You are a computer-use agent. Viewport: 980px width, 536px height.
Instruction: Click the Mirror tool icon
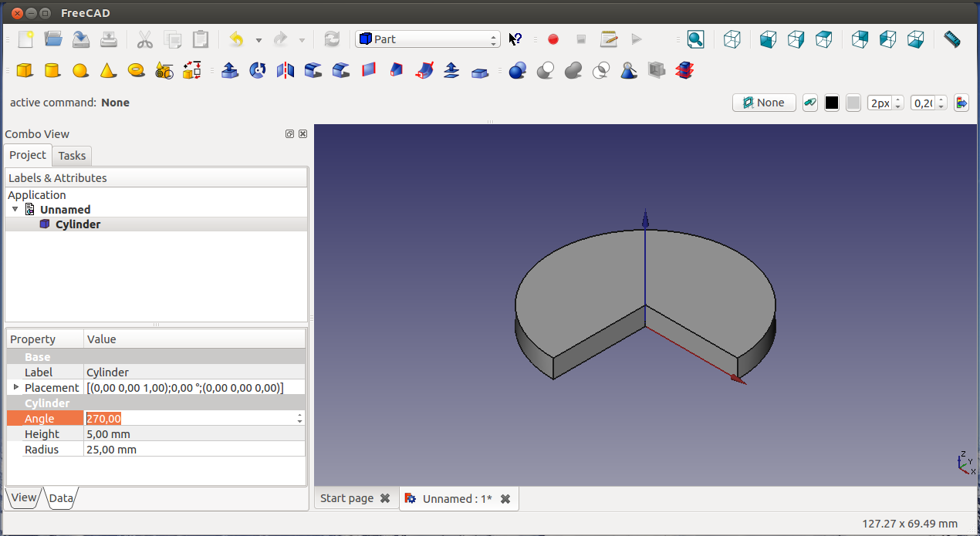286,71
